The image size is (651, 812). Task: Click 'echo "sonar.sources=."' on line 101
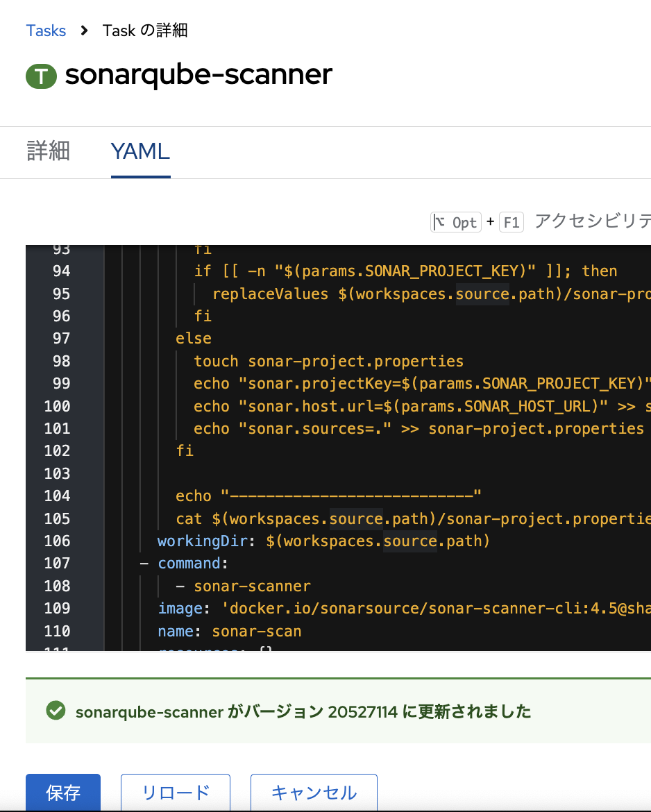point(293,428)
